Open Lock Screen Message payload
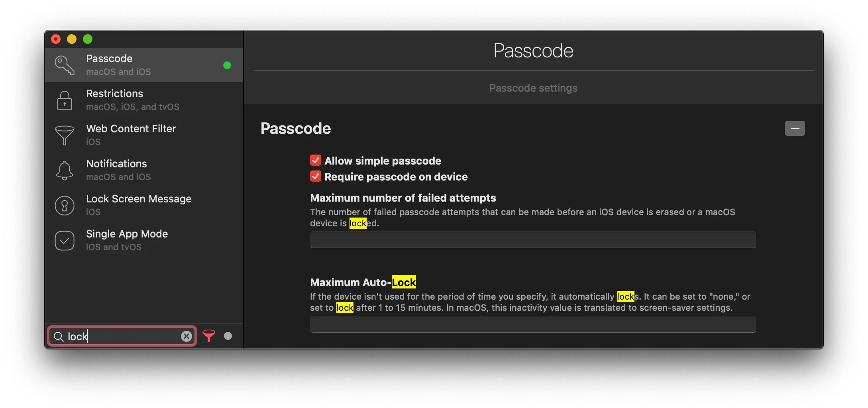 (139, 199)
